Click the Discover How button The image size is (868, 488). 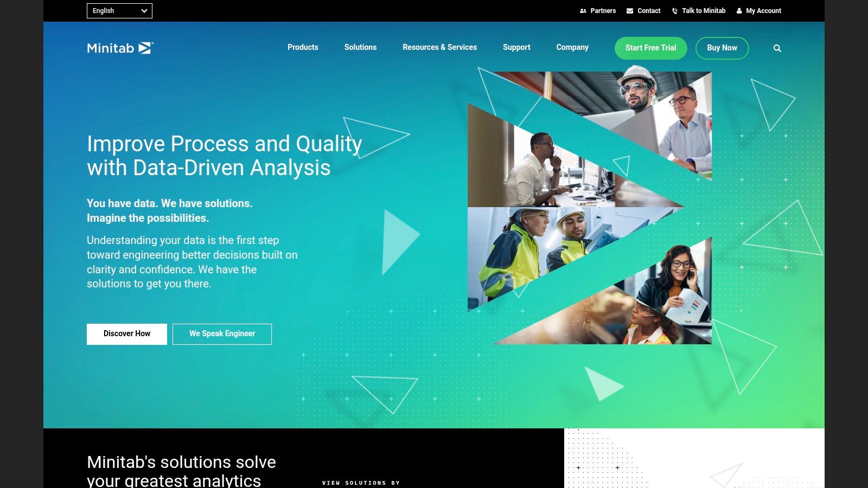click(x=127, y=334)
